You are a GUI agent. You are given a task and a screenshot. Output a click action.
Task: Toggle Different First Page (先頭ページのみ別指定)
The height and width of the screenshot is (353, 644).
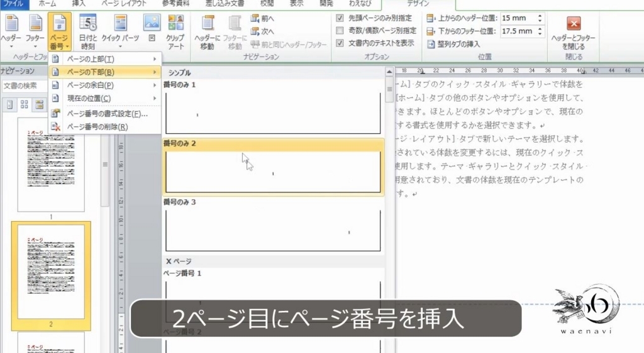point(340,18)
